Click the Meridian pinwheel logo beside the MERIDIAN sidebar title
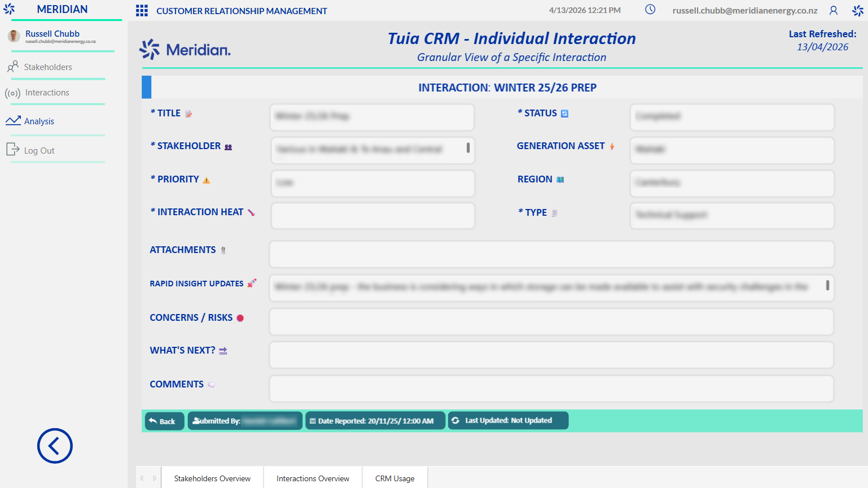The image size is (868, 488). pyautogui.click(x=9, y=9)
